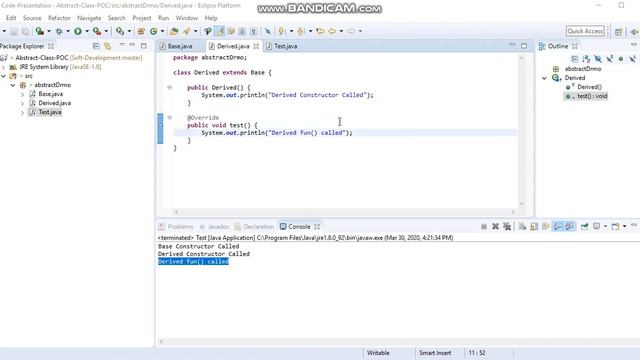Click Collapse All in Package Explorer

coord(96,46)
